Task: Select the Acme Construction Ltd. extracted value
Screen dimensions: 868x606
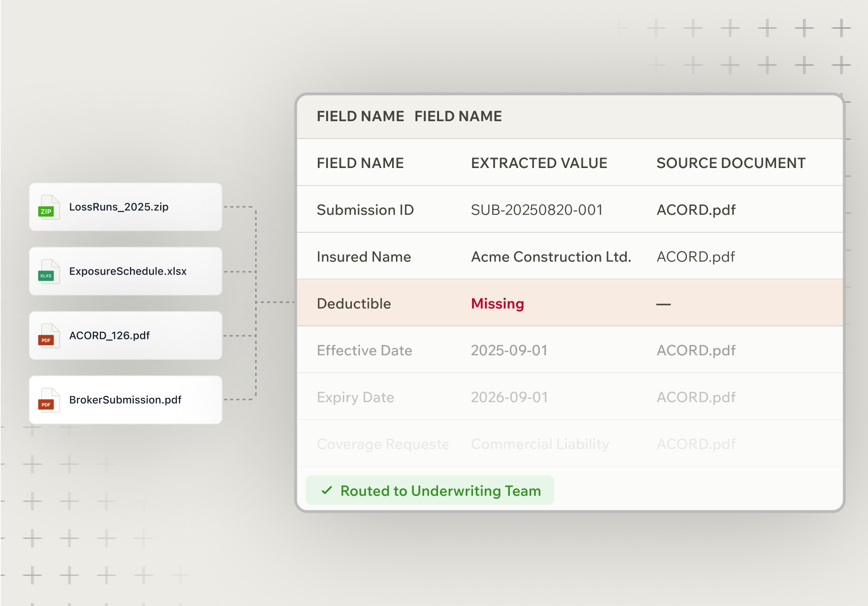Action: (551, 257)
